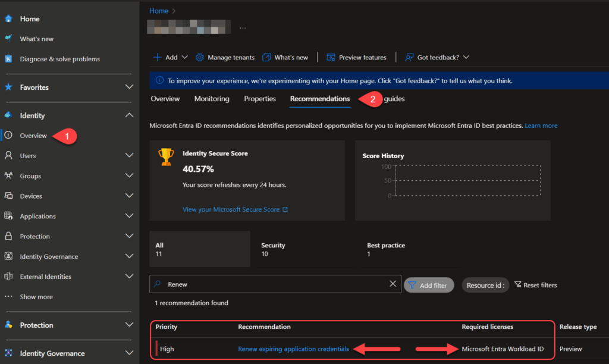Sort by the Recommendation column header
This screenshot has width=609, height=364.
[x=264, y=327]
